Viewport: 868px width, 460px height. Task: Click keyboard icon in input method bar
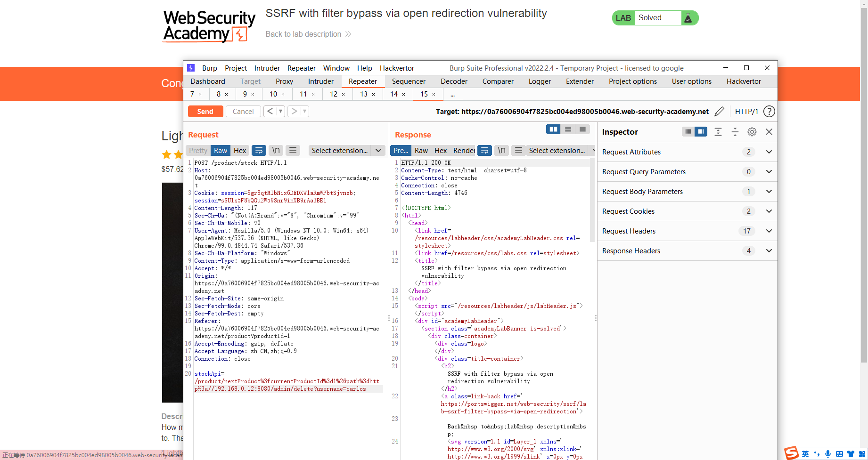click(839, 454)
